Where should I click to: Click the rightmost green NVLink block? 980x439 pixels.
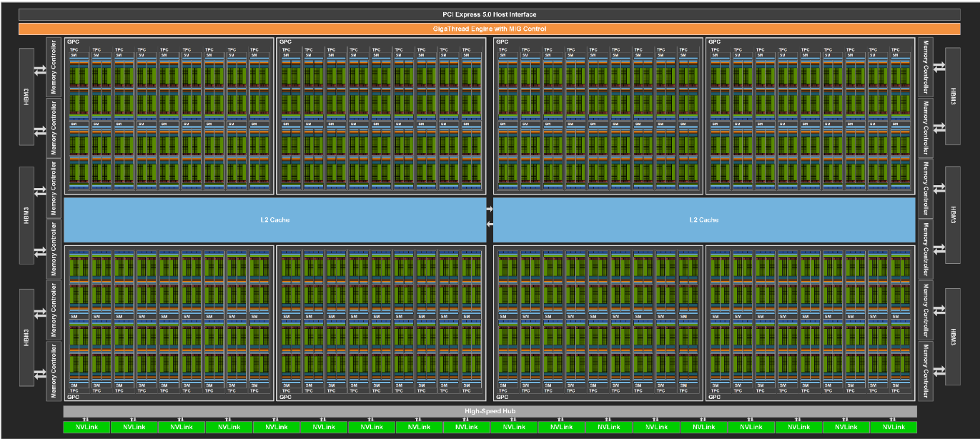tap(893, 427)
